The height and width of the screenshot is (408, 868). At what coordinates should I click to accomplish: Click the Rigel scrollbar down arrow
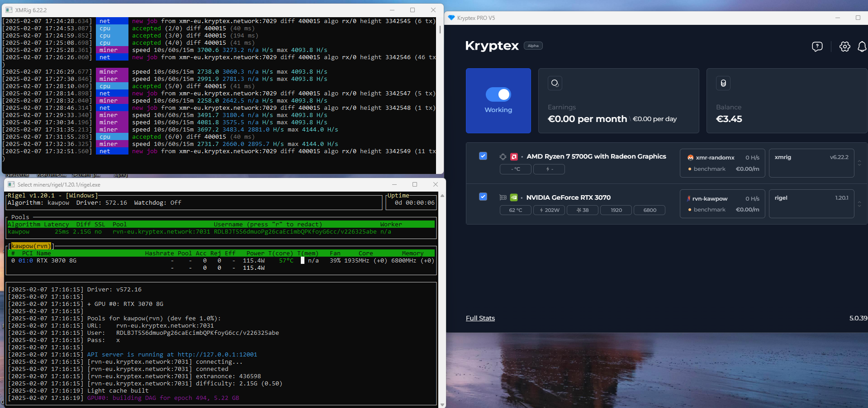coord(442,404)
